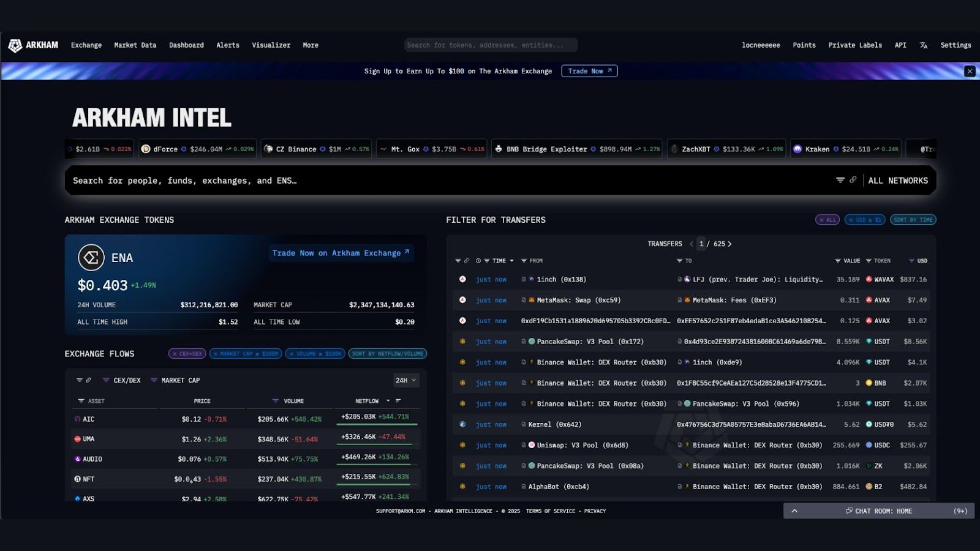Copy link icon in Transfers table header
The height and width of the screenshot is (551, 980).
(466, 261)
